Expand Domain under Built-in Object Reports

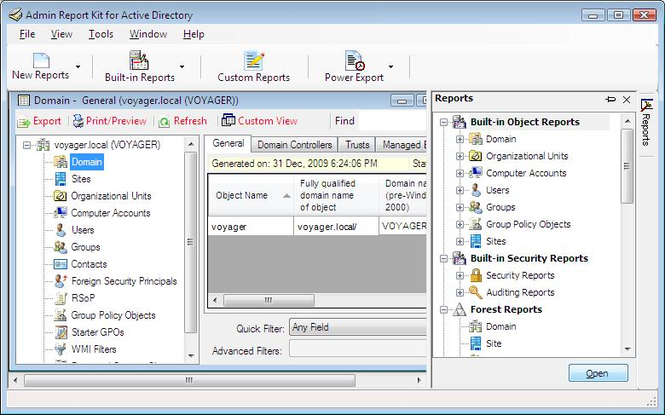tap(460, 139)
